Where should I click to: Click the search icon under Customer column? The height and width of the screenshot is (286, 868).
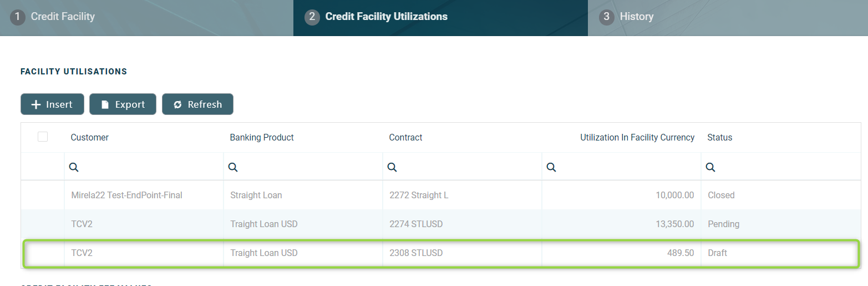(74, 167)
